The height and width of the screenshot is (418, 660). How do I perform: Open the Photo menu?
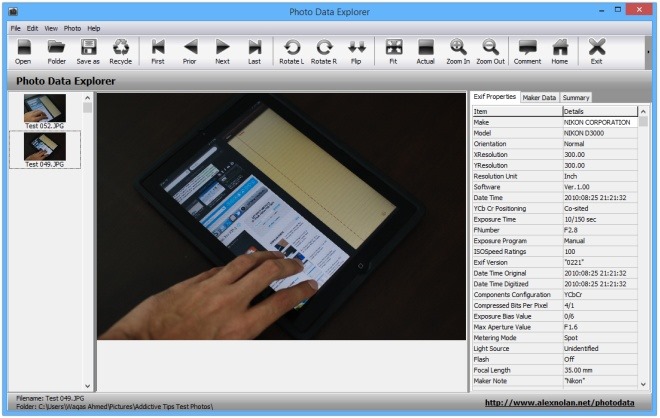(72, 28)
